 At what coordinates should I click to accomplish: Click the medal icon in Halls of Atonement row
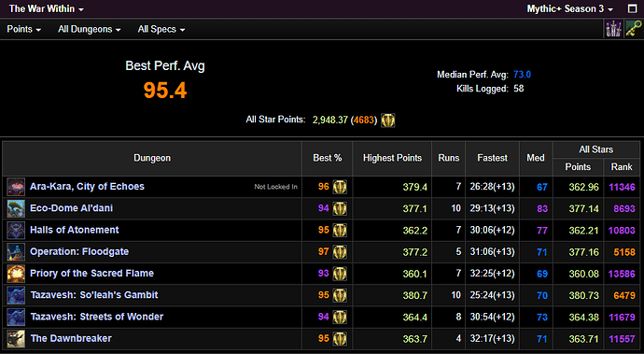(x=340, y=231)
